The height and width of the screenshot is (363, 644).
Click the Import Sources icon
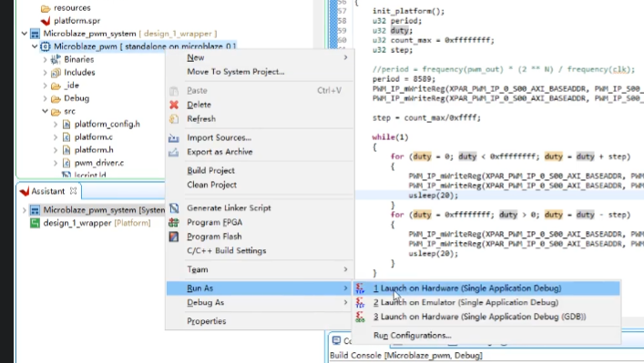point(174,137)
